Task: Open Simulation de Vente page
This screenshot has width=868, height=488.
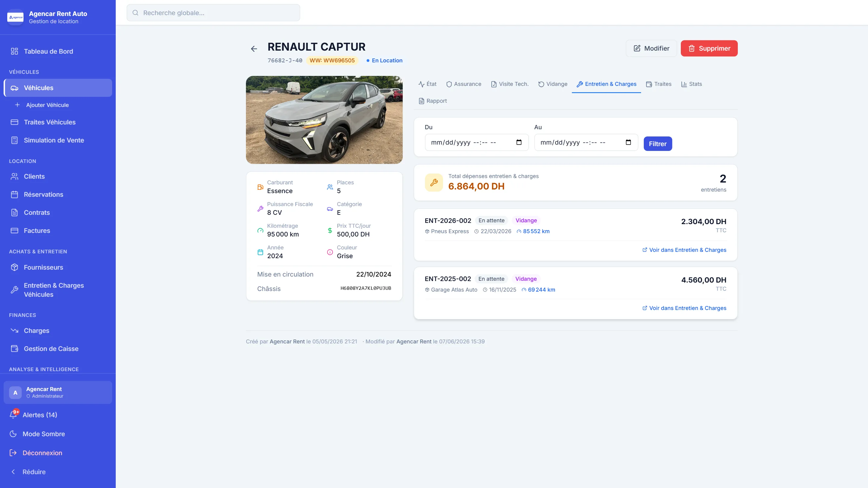Action: coord(58,140)
